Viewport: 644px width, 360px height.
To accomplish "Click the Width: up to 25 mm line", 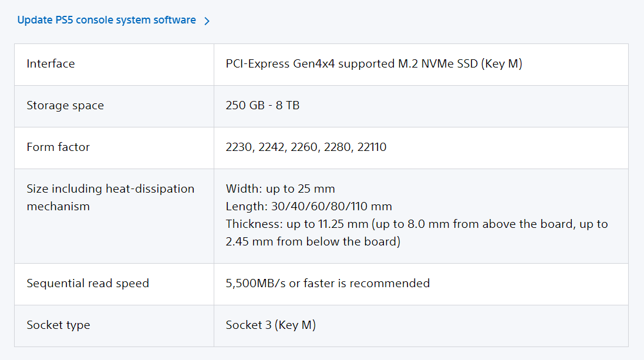I will click(x=280, y=189).
